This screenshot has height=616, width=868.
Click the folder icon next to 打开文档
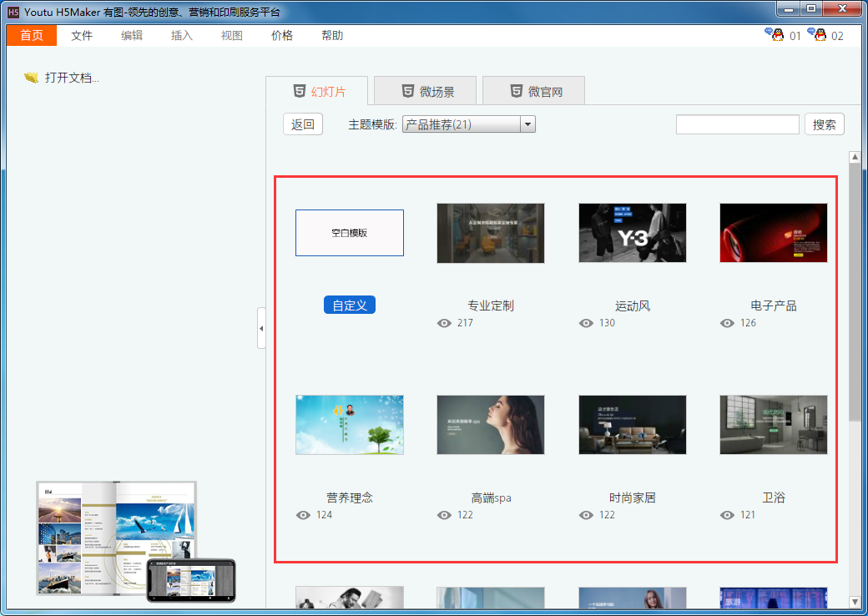pyautogui.click(x=32, y=78)
